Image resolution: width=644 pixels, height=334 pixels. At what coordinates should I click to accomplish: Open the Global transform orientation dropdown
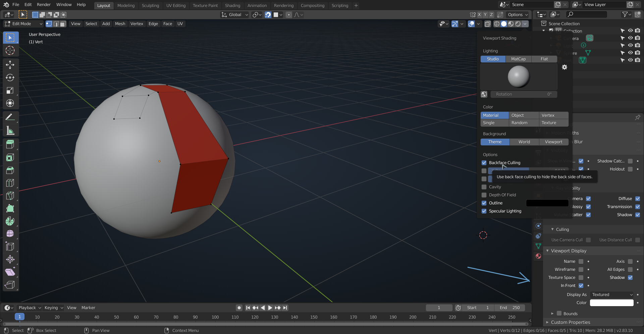point(234,15)
